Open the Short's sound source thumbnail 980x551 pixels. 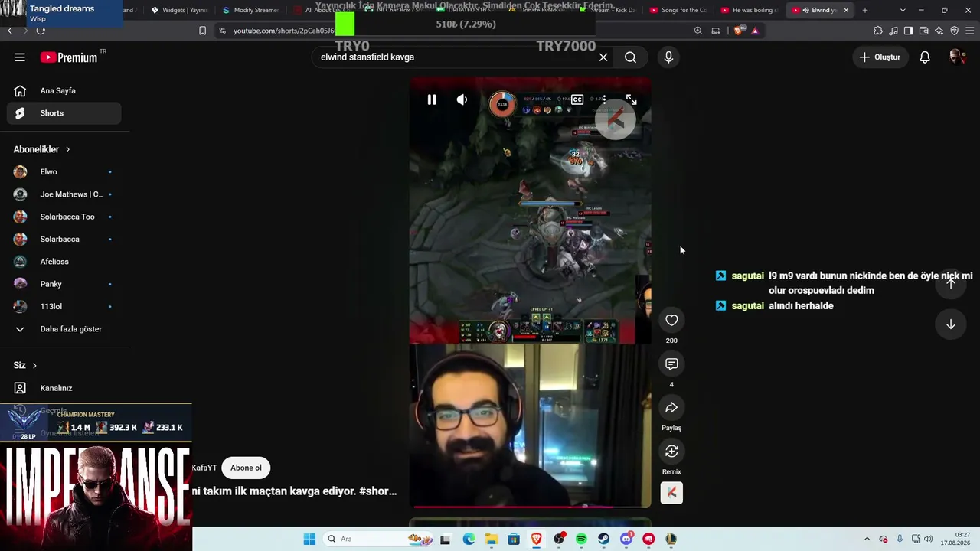tap(671, 493)
